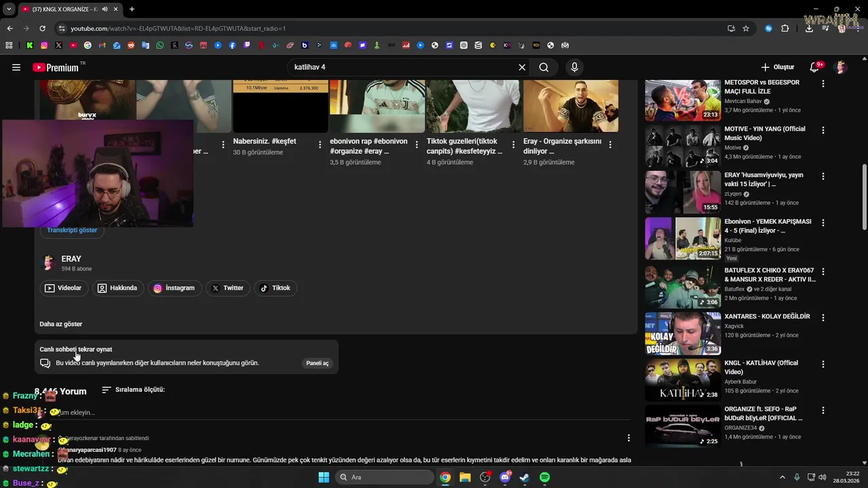Viewport: 868px width, 488px height.
Task: Open the channel's İnstagram link
Action: (x=174, y=288)
